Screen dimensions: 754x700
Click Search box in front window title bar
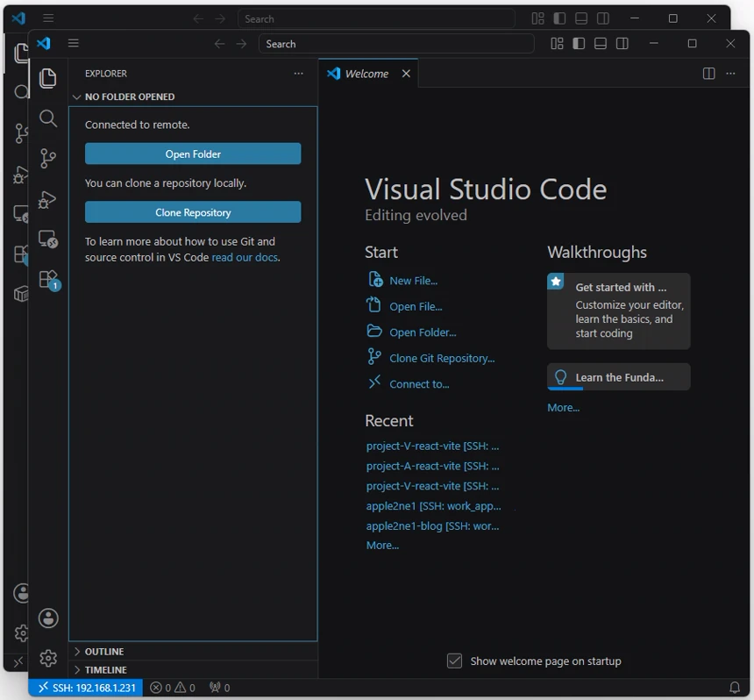click(396, 44)
